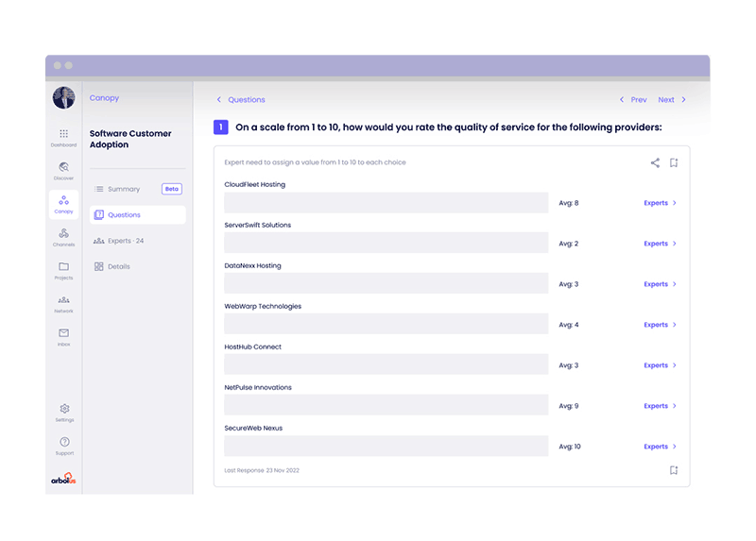The height and width of the screenshot is (541, 756).
Task: Click the user profile avatar
Action: 63,98
